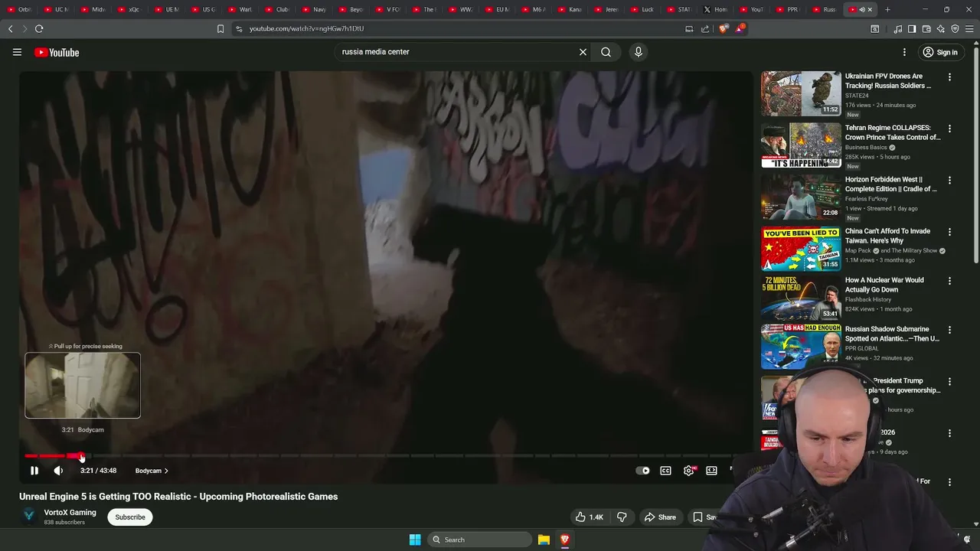
Task: Open YouTube settings three-dot menu
Action: coord(904,52)
